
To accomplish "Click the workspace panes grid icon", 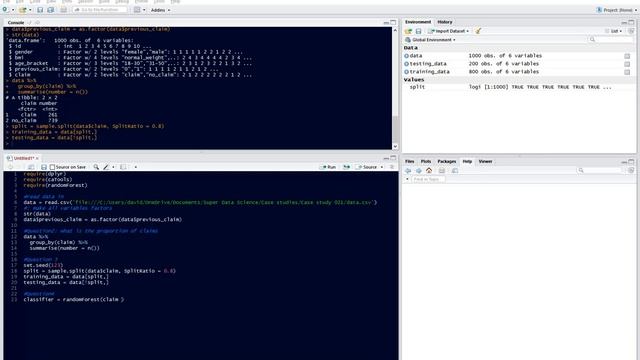I will pyautogui.click(x=137, y=10).
